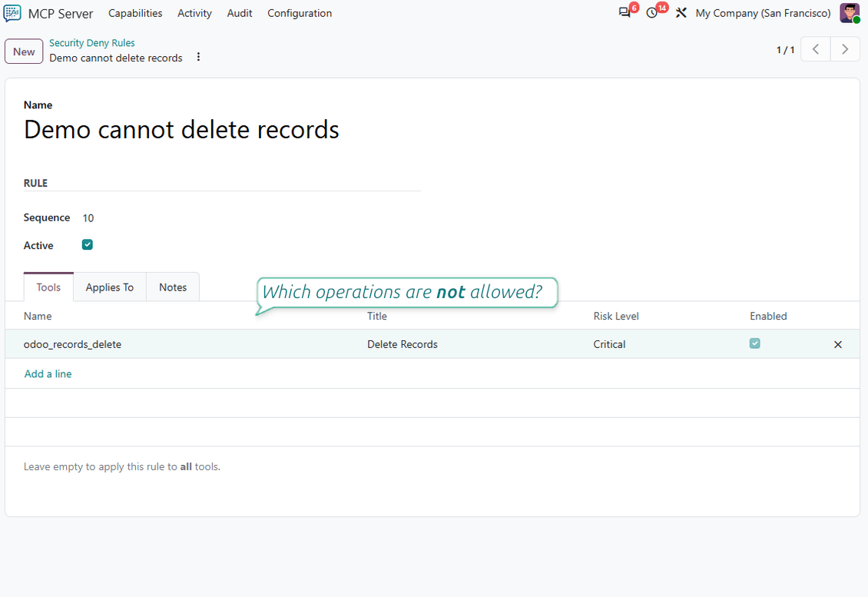The height and width of the screenshot is (597, 868).
Task: Open the MCP Server app icon
Action: [x=12, y=13]
